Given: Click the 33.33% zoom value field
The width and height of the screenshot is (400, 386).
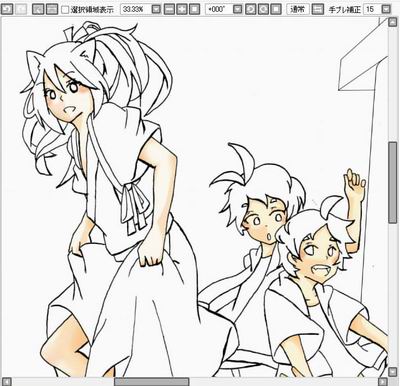Looking at the screenshot, I should 135,9.
